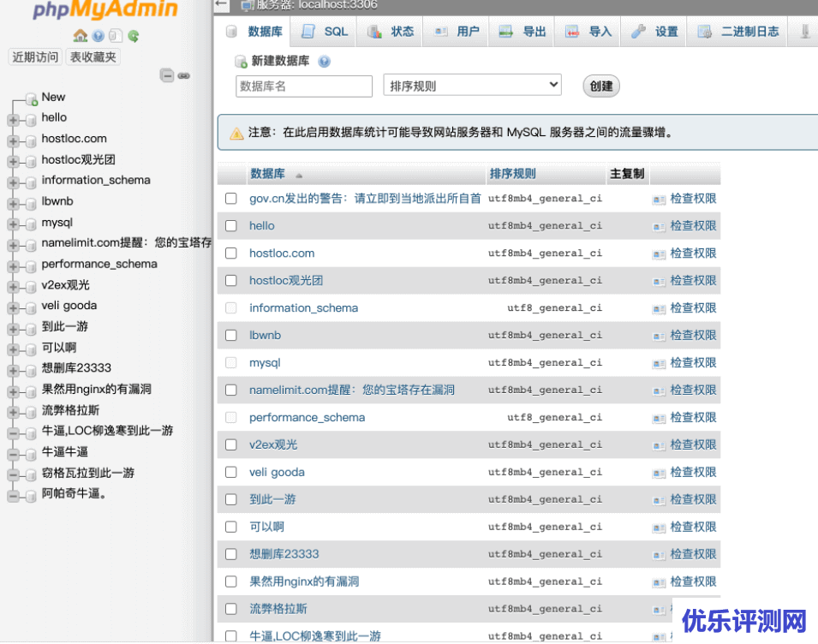Reload the navigation panel with green refresh icon
Screen dimensions: 818x644
tap(134, 35)
